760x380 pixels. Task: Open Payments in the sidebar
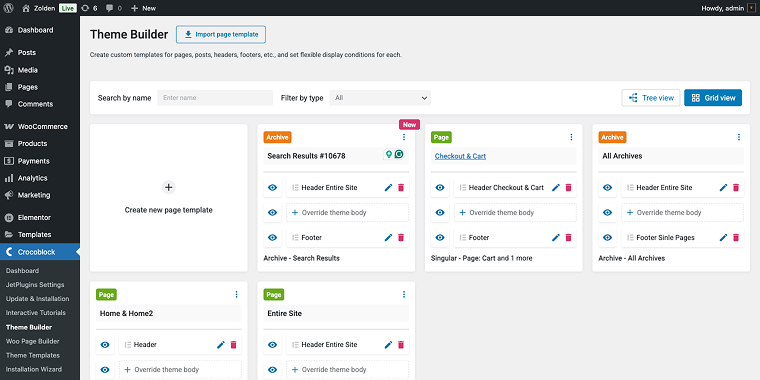tap(40, 161)
